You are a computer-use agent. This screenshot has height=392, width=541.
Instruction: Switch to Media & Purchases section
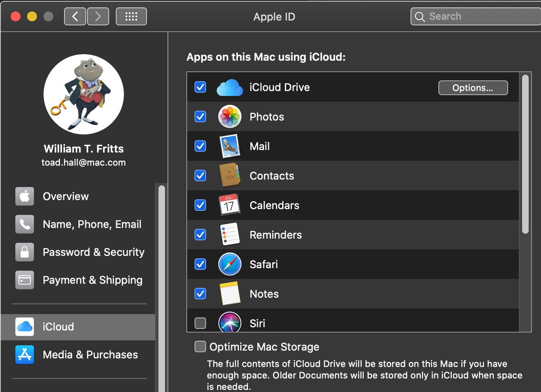point(78,355)
